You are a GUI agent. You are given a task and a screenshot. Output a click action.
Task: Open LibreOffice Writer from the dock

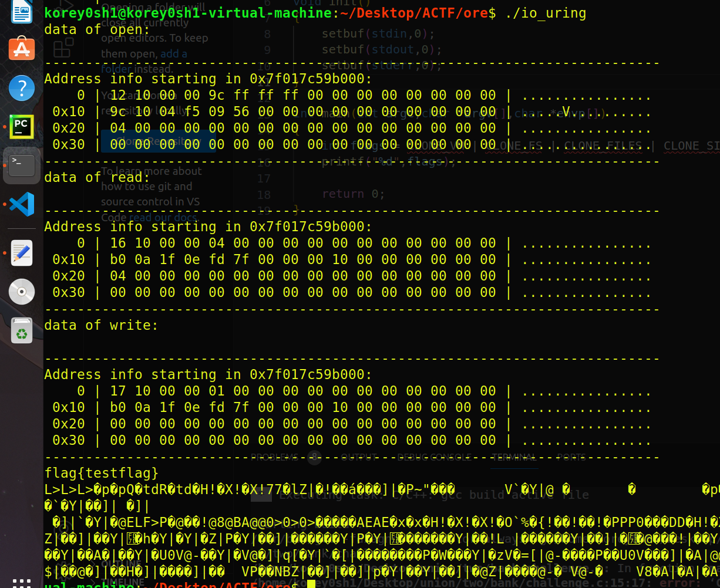tap(22, 12)
